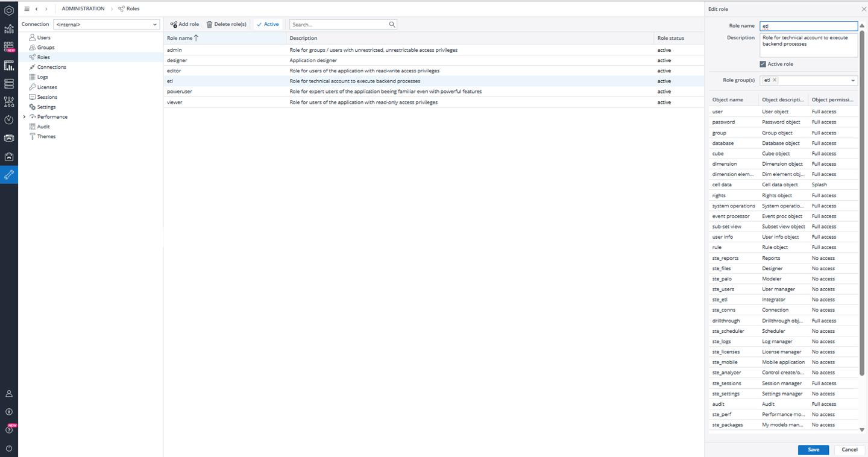868x457 pixels.
Task: Click the Save button
Action: 813,450
